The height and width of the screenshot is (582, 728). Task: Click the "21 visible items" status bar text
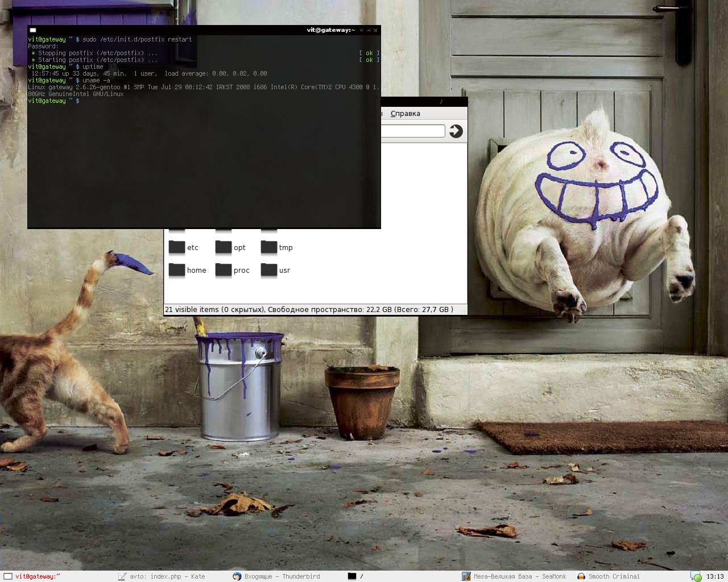click(x=309, y=310)
